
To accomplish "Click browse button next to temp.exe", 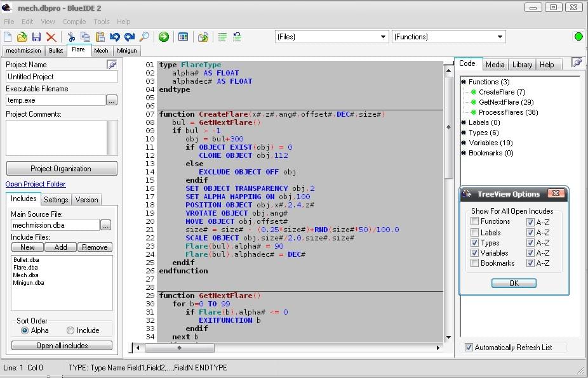I will 112,100.
